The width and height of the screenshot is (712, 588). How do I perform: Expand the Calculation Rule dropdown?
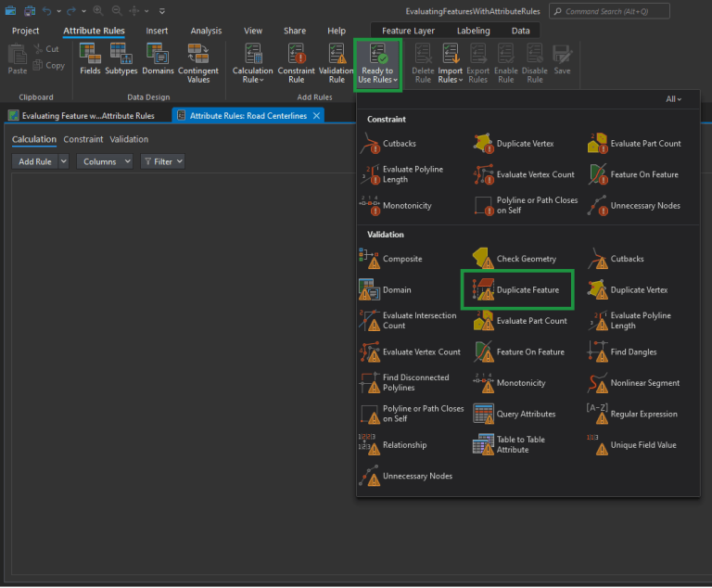coord(252,75)
